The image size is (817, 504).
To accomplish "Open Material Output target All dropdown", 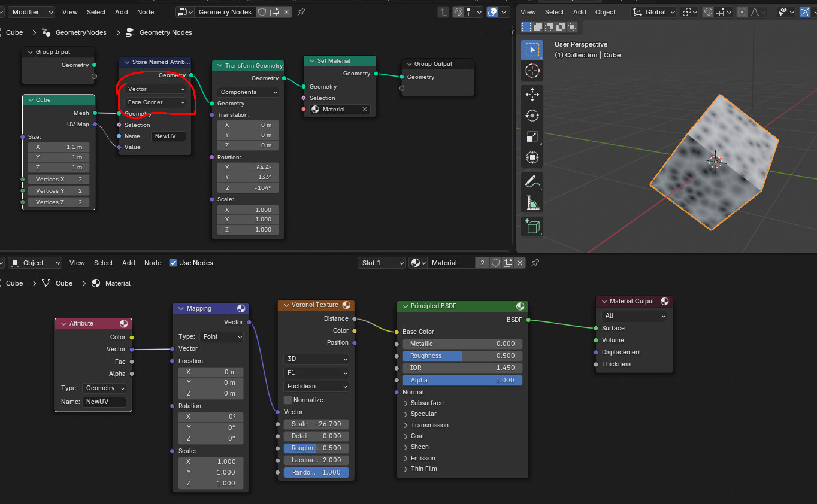I will pyautogui.click(x=634, y=316).
